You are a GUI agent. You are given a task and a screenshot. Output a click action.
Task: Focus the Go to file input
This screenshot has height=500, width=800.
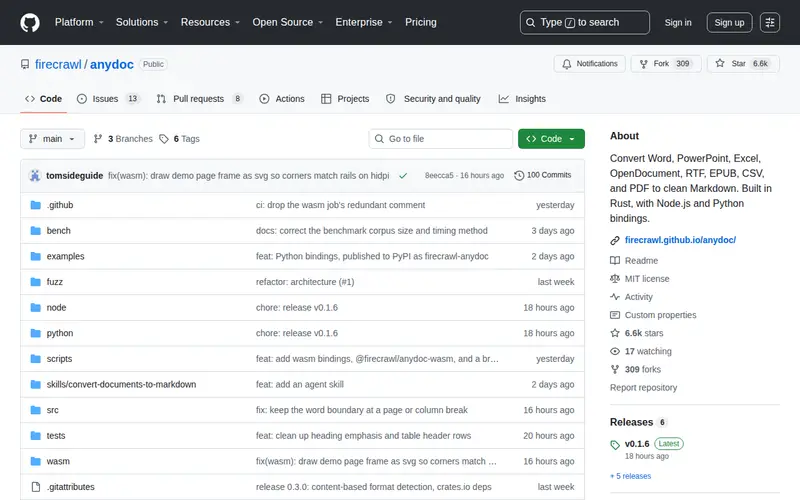(x=441, y=139)
